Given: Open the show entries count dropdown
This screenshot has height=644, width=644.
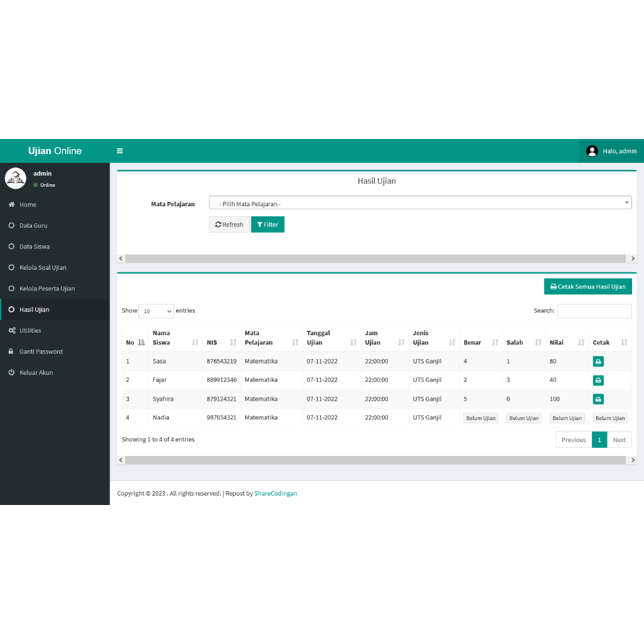Looking at the screenshot, I should pyautogui.click(x=156, y=311).
